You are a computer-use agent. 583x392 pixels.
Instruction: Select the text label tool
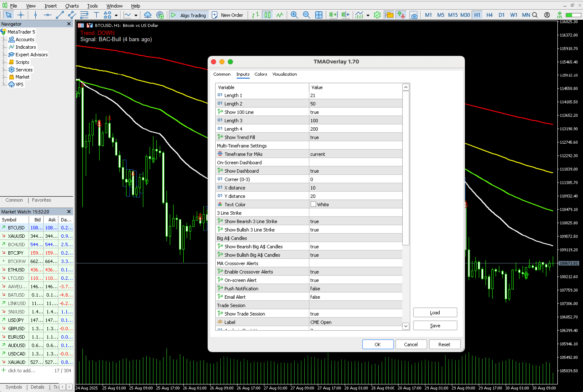click(96, 15)
